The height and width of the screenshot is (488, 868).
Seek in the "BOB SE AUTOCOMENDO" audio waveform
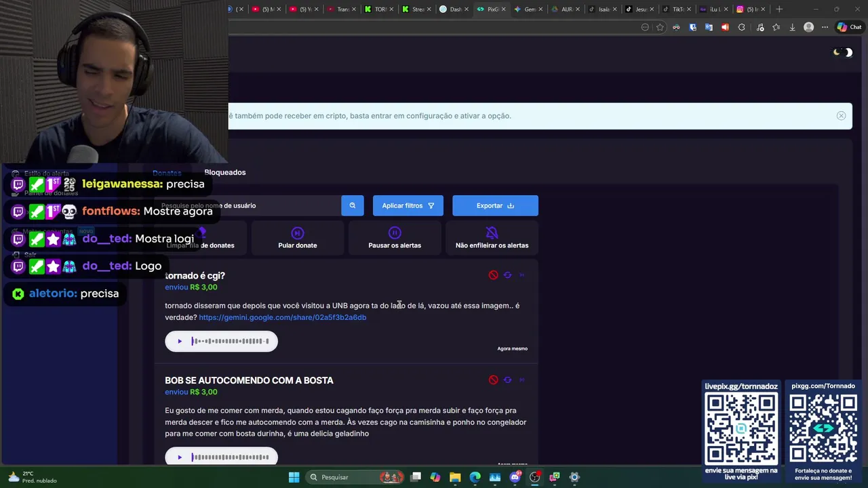click(x=231, y=457)
